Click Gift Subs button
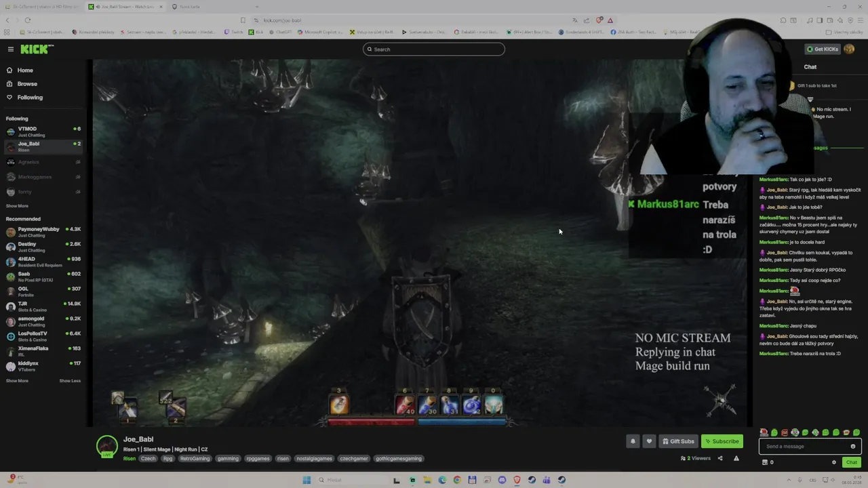This screenshot has height=488, width=868. (678, 441)
